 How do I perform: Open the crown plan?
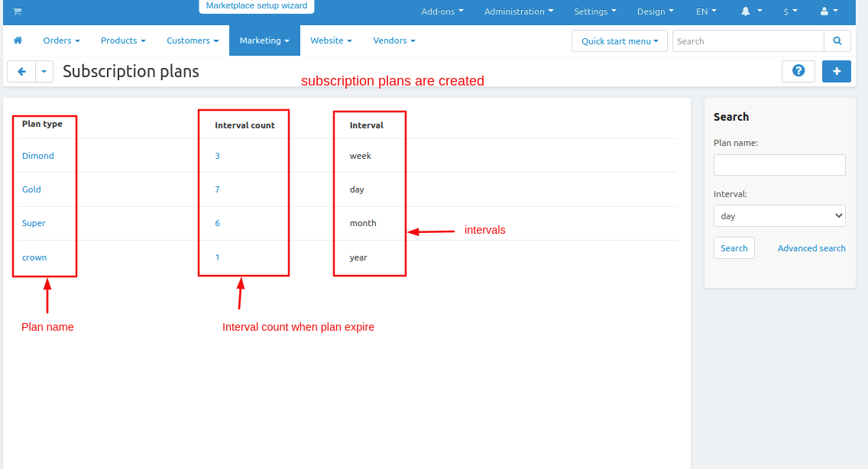click(x=34, y=257)
